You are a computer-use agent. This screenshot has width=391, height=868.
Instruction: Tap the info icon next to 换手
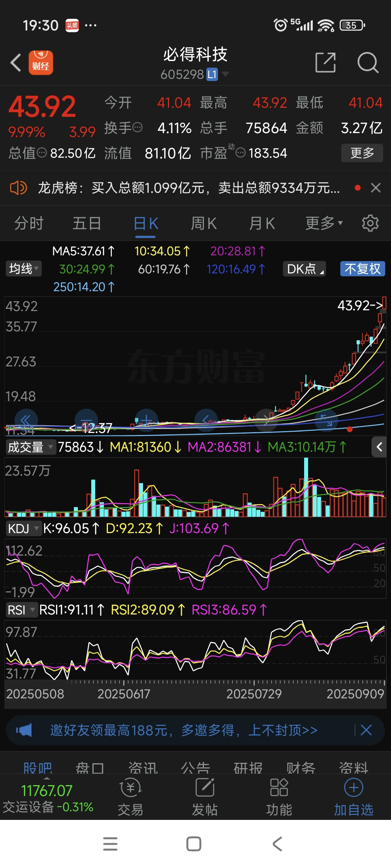point(138,127)
